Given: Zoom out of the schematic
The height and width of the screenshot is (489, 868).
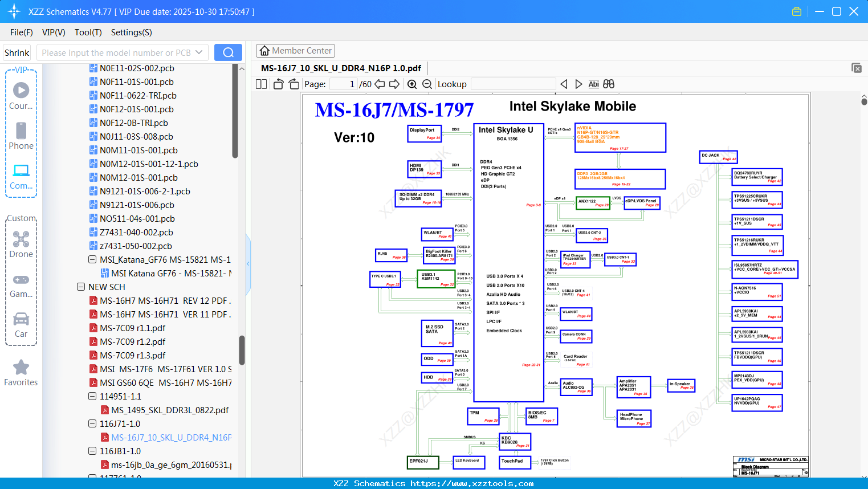Looking at the screenshot, I should point(427,84).
